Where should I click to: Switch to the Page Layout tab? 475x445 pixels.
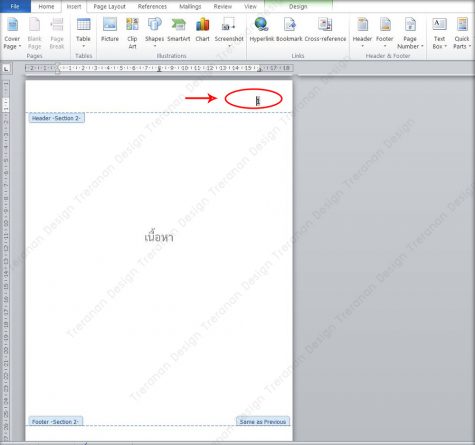click(109, 6)
